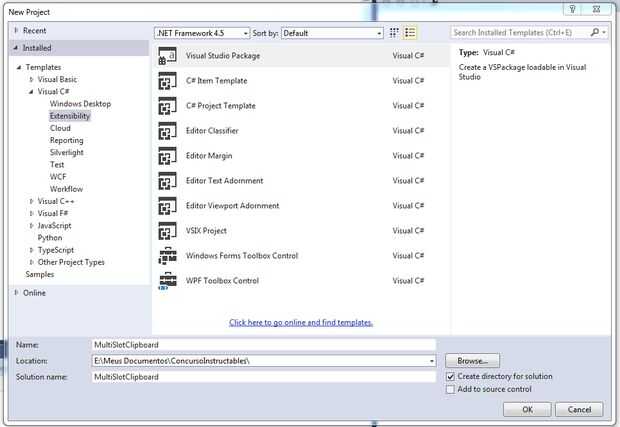Pick the Editor Viewport Adornment icon
620x427 pixels.
click(x=167, y=206)
